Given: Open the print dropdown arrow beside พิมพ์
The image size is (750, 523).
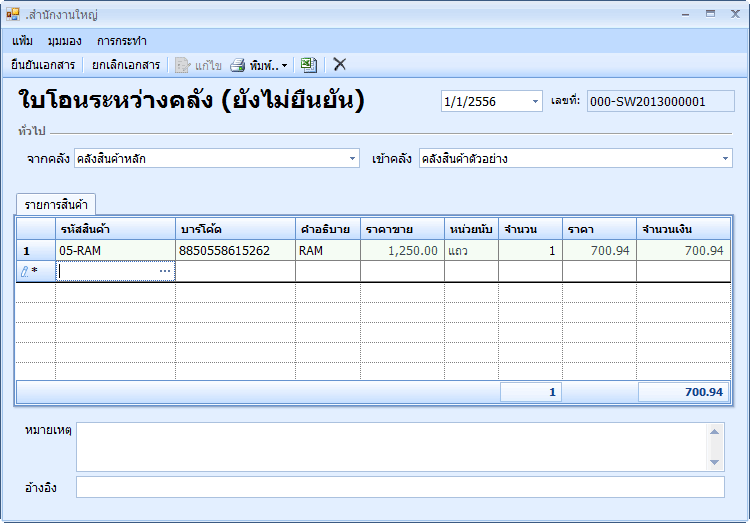Looking at the screenshot, I should tap(284, 66).
